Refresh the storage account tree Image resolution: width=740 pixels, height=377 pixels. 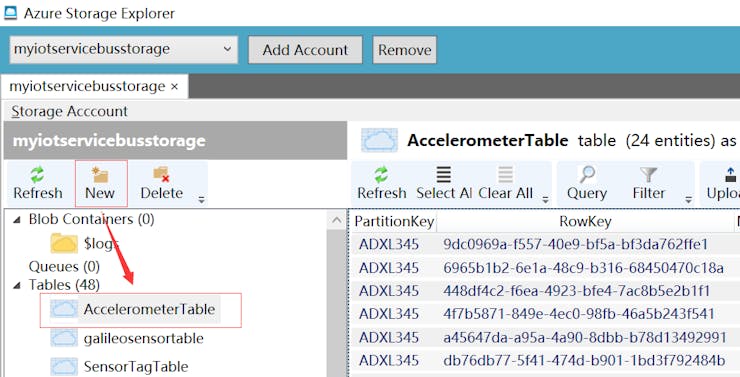click(x=38, y=184)
